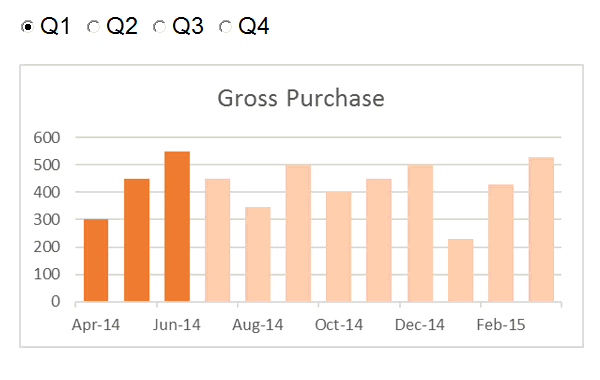Click the Jul-14 light orange bar
This screenshot has height=380, width=600.
coord(217,240)
